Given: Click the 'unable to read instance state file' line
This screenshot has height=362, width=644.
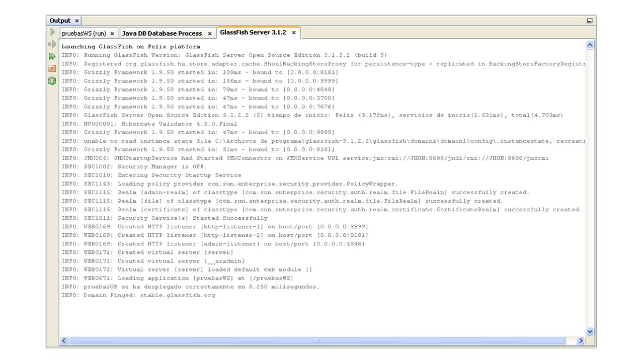Looking at the screenshot, I should [324, 141].
